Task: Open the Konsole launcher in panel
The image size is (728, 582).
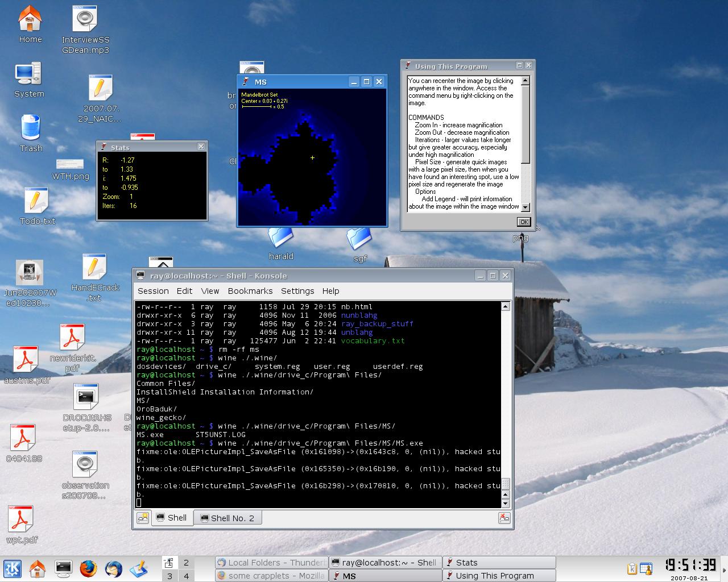Action: 63,568
